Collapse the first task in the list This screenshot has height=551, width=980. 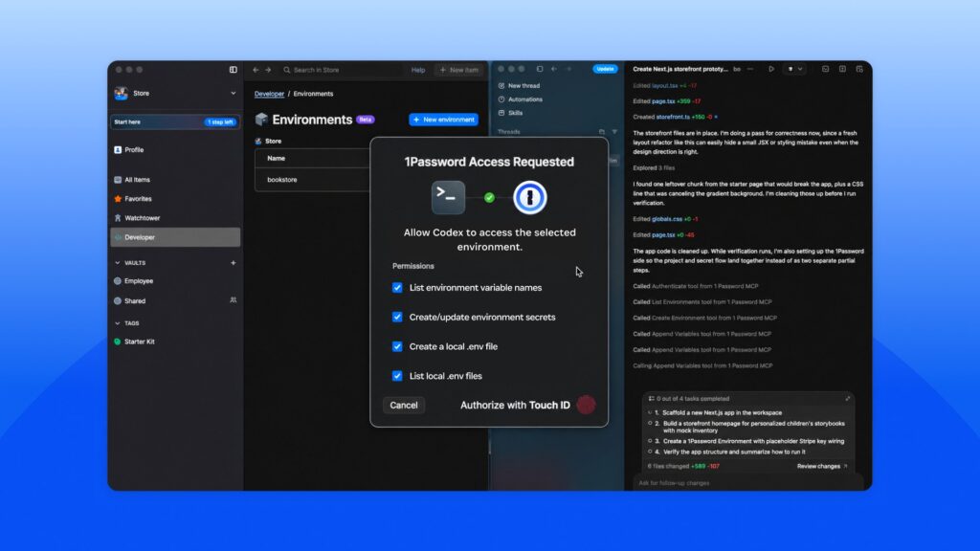pos(650,413)
